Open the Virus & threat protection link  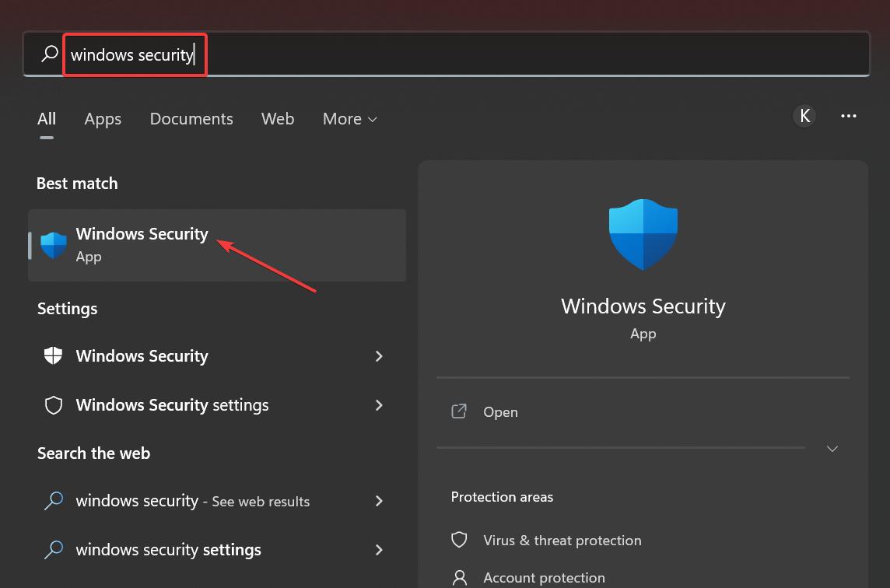tap(562, 541)
